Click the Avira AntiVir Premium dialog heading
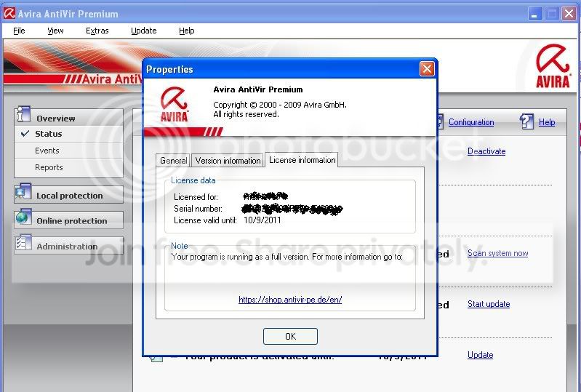581x392 pixels. click(258, 89)
